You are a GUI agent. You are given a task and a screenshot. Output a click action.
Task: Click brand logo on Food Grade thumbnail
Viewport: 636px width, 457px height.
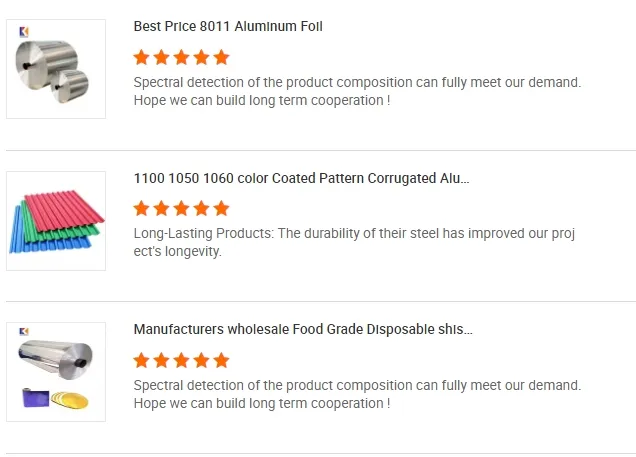(24, 332)
